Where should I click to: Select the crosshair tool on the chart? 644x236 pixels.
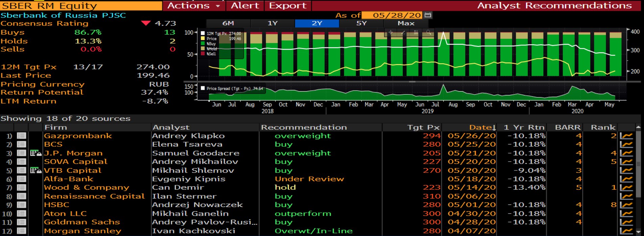click(x=391, y=32)
